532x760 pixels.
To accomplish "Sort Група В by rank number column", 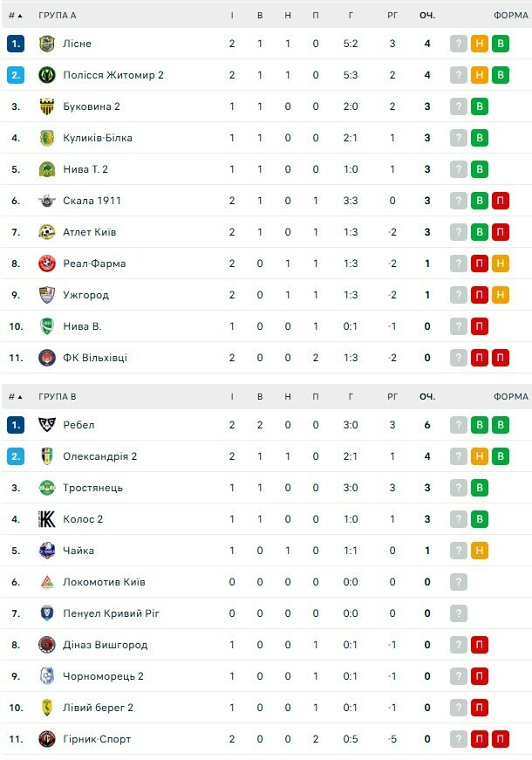I will (15, 396).
